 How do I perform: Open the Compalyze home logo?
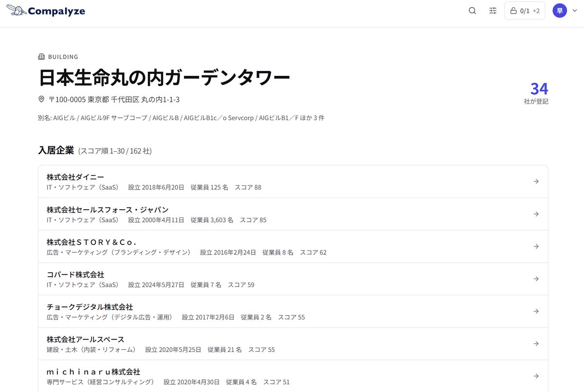[x=46, y=11]
